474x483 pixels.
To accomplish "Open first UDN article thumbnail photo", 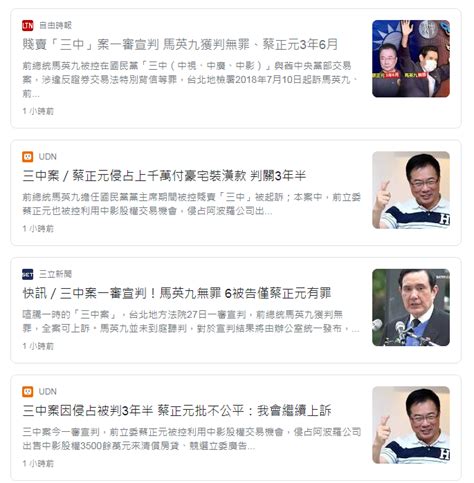I will pos(411,190).
